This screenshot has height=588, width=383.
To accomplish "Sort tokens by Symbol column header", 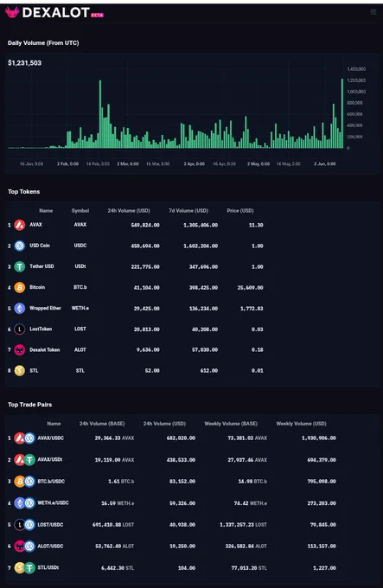I will click(x=80, y=211).
